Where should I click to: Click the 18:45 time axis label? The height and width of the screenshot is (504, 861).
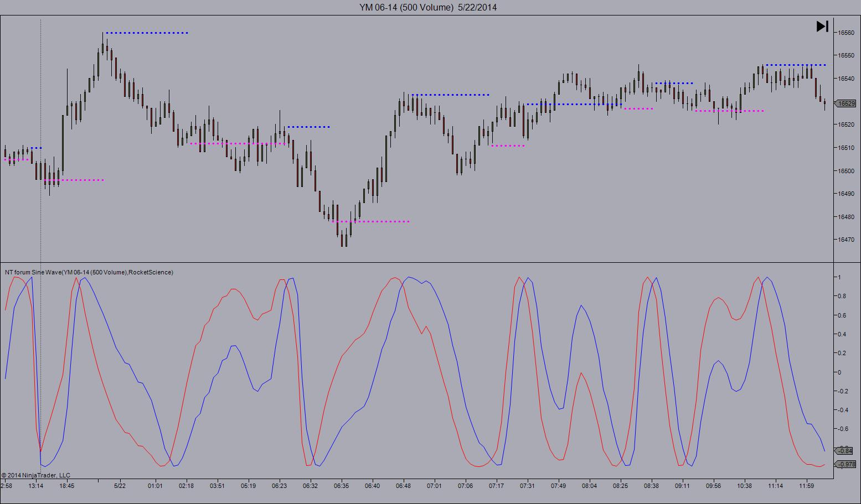(x=67, y=486)
